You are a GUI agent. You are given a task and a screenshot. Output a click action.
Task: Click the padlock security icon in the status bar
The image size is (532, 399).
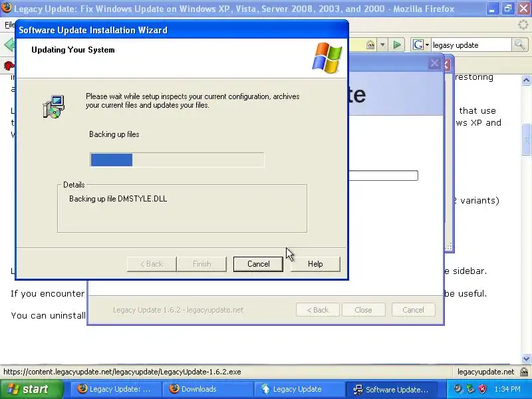point(524,372)
